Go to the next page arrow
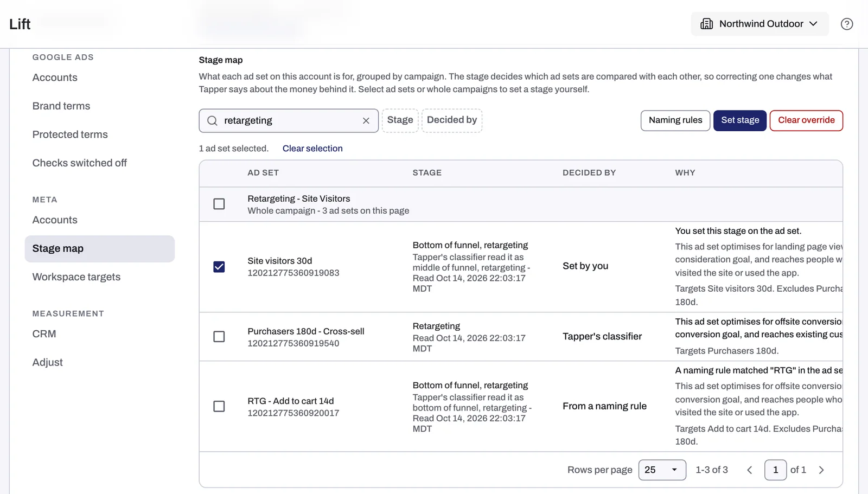This screenshot has width=868, height=494. pos(821,470)
